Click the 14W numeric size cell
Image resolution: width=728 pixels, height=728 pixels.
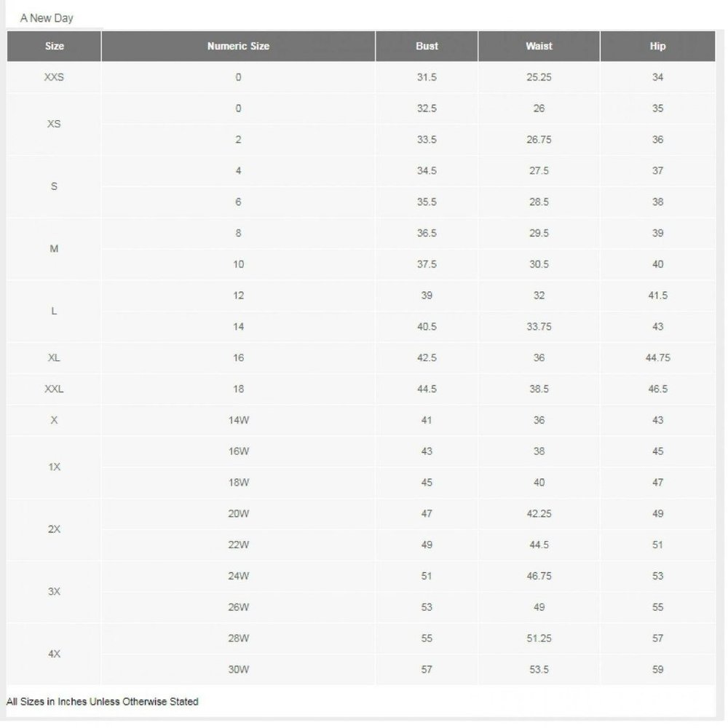pyautogui.click(x=238, y=420)
